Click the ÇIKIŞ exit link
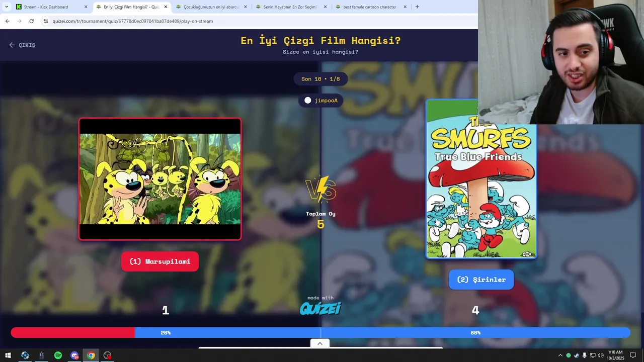 pos(22,45)
